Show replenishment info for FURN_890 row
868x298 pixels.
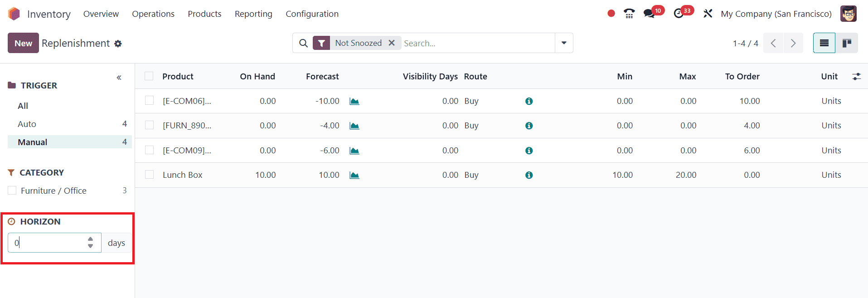[529, 126]
